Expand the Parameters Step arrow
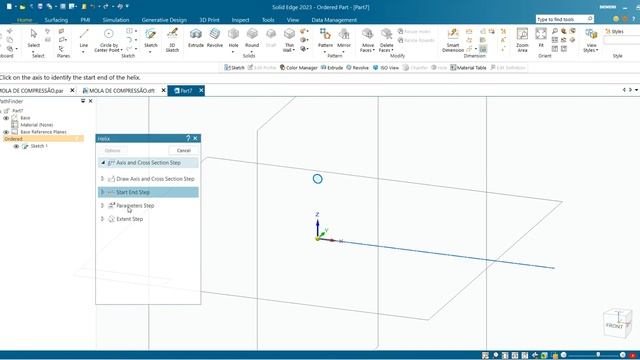This screenshot has width=640, height=360. [x=102, y=206]
